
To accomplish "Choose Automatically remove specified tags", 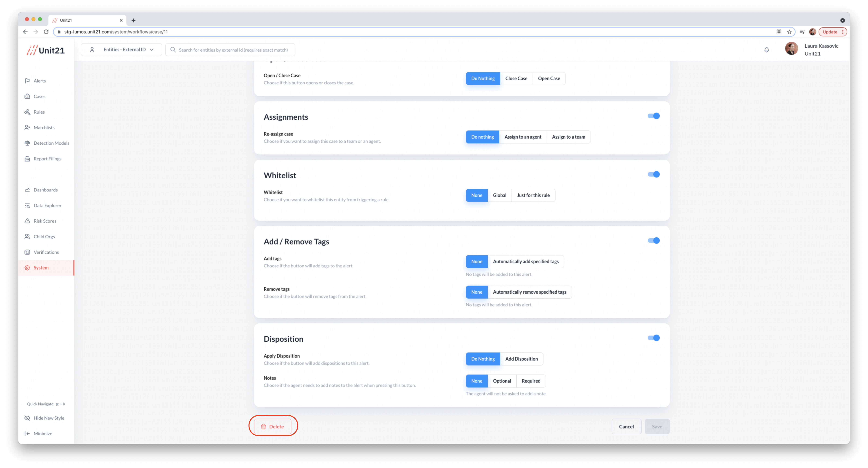I will 529,292.
